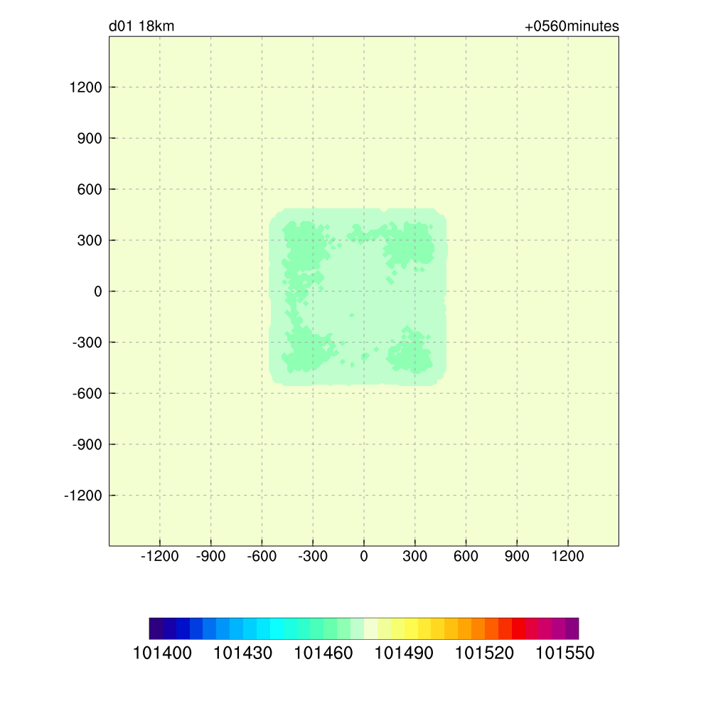Screen dimensions: 728x728
Task: Select the magenta swatch at colorbar end
Action: (x=572, y=628)
